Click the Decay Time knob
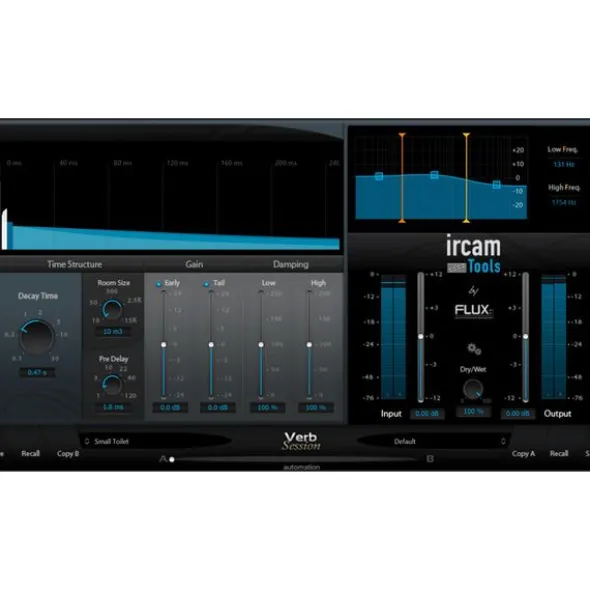The height and width of the screenshot is (591, 590). click(x=37, y=337)
